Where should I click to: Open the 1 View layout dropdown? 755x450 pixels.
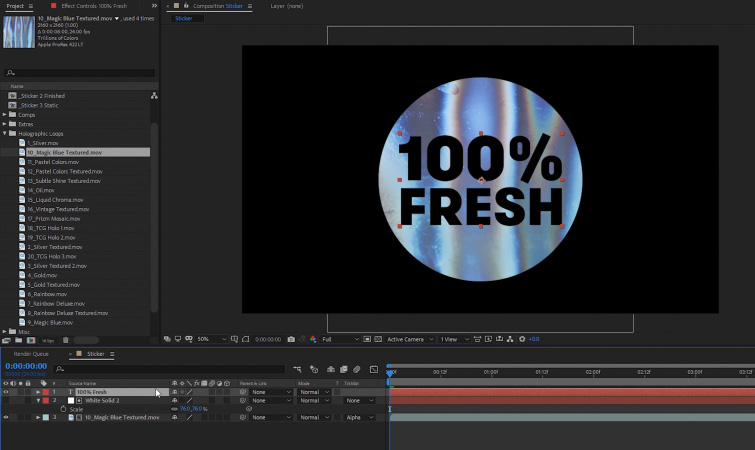[x=454, y=339]
